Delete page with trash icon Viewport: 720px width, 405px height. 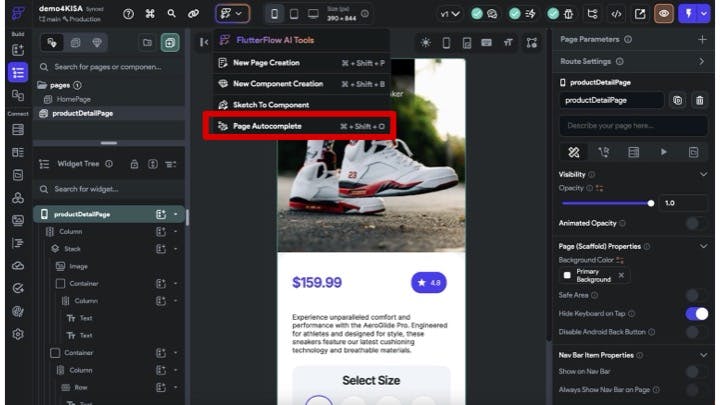click(699, 100)
